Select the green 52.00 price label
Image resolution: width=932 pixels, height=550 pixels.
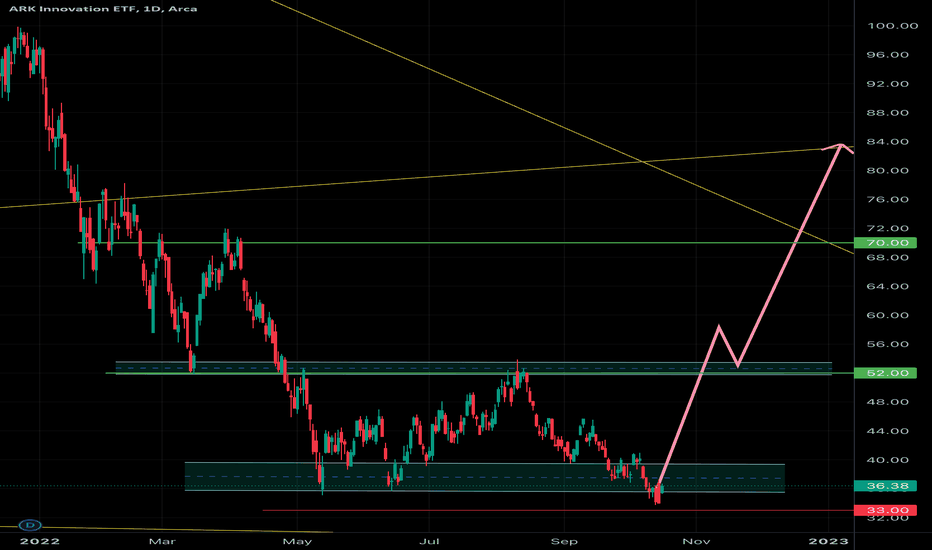click(885, 373)
